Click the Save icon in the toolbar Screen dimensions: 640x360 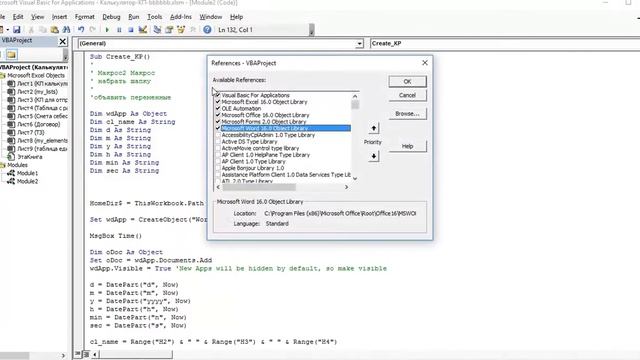coord(16,30)
